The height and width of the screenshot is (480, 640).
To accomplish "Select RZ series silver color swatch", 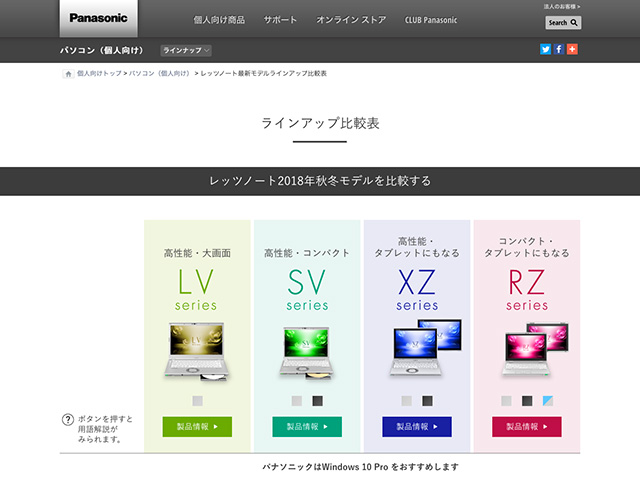I will [x=506, y=401].
